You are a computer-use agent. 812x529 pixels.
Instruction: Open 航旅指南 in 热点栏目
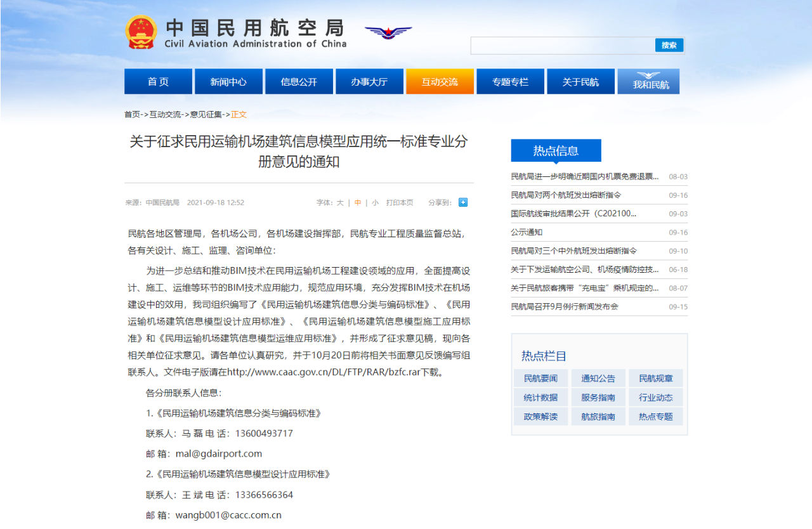click(598, 417)
